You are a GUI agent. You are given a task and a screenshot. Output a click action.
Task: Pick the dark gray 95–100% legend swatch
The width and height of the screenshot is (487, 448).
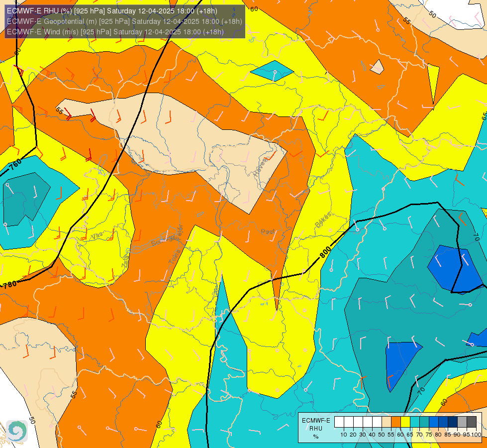pyautogui.click(x=472, y=422)
